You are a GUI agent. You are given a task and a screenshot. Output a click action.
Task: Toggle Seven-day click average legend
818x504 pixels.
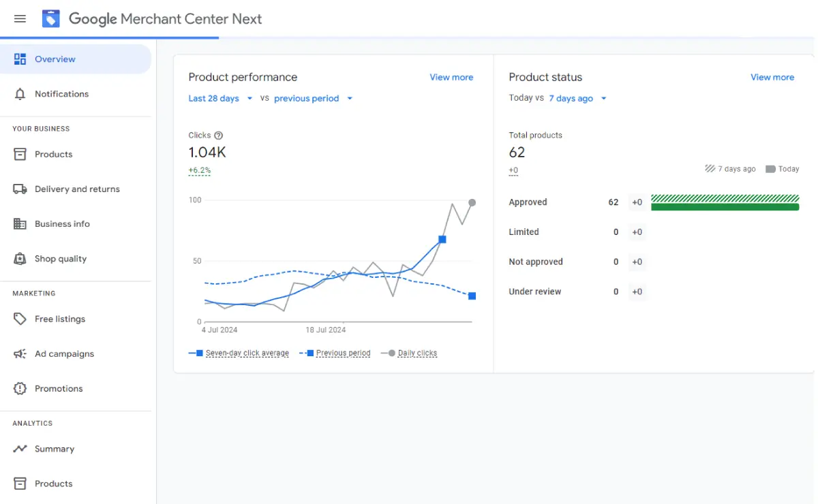point(239,353)
